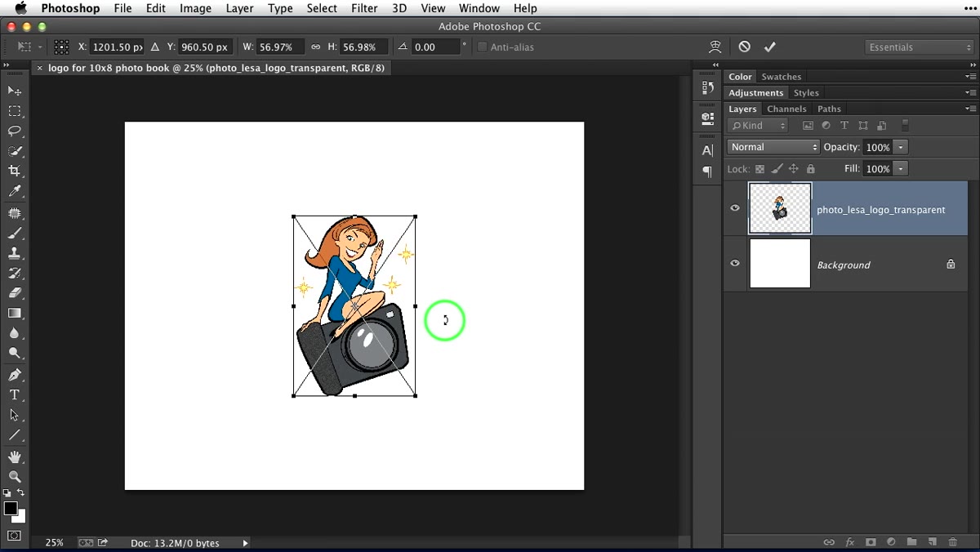Click the rotation angle input field
Screen dimensions: 980x552
(435, 47)
